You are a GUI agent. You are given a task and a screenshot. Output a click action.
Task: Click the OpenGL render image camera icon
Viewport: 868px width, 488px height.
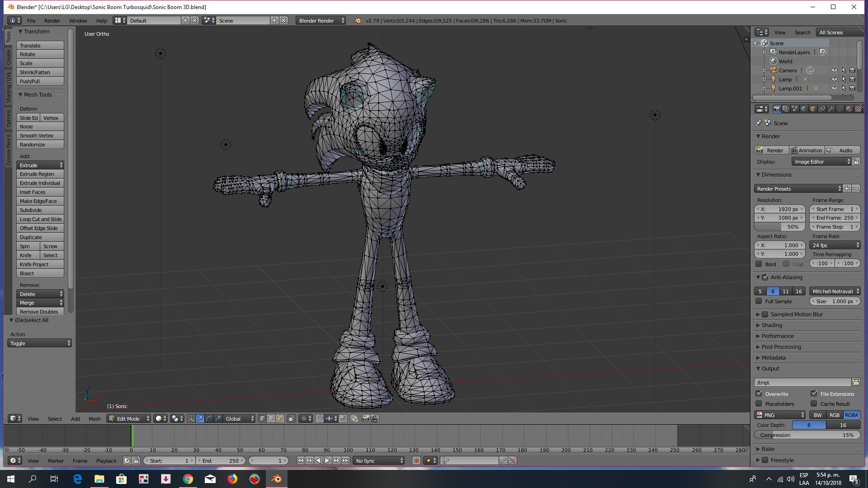[x=365, y=418]
